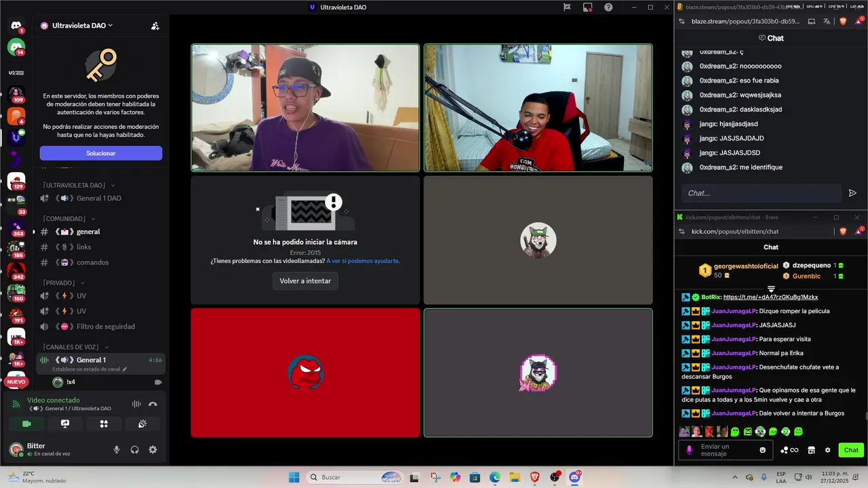
Task: Click the green Chat send button
Action: point(851,450)
